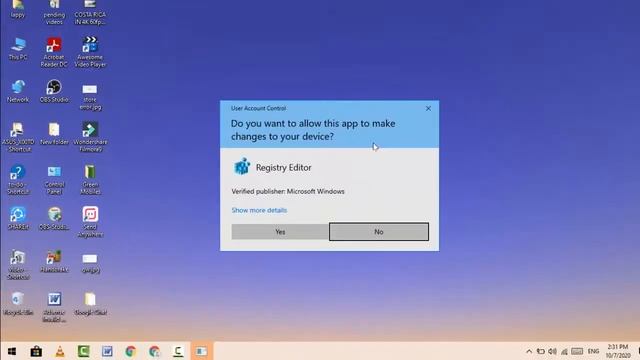Show hidden system tray icons
Image resolution: width=640 pixels, height=360 pixels.
tap(529, 351)
